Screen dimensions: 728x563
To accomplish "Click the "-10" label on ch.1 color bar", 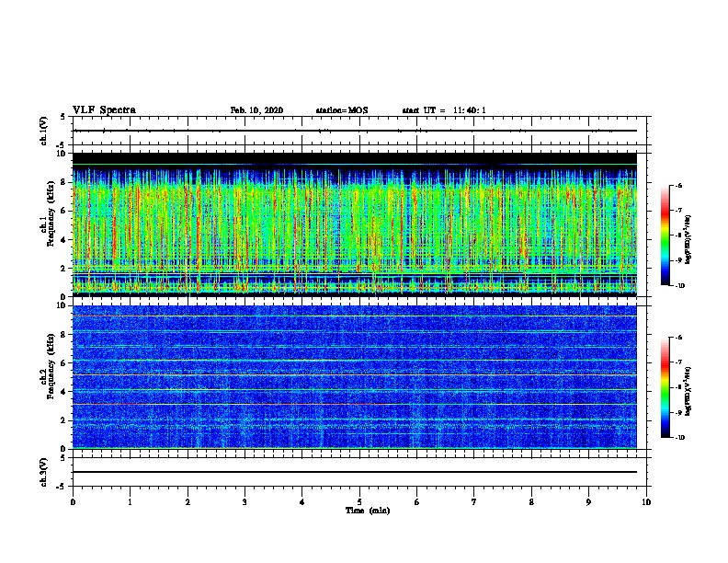I will [679, 286].
